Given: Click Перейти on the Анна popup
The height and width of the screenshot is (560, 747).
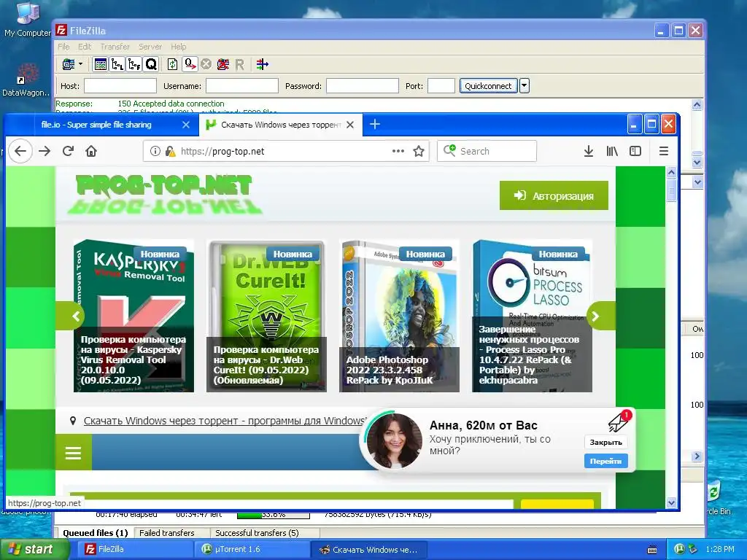Looking at the screenshot, I should [x=606, y=461].
